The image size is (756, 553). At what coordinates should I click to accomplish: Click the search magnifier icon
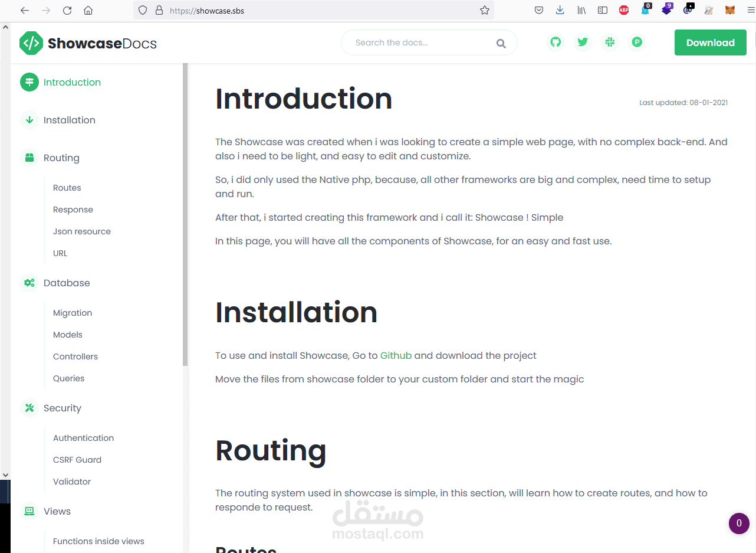tap(501, 42)
